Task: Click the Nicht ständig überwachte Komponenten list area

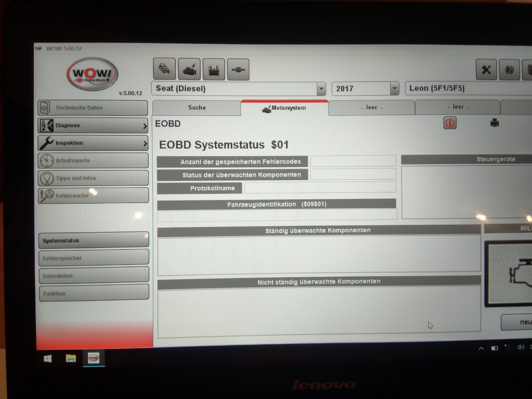Action: [x=319, y=312]
